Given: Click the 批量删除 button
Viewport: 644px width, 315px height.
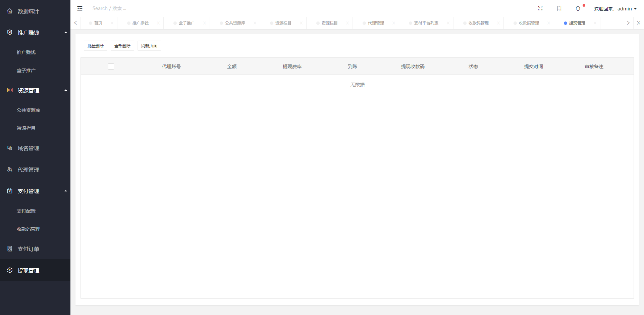Looking at the screenshot, I should click(96, 46).
